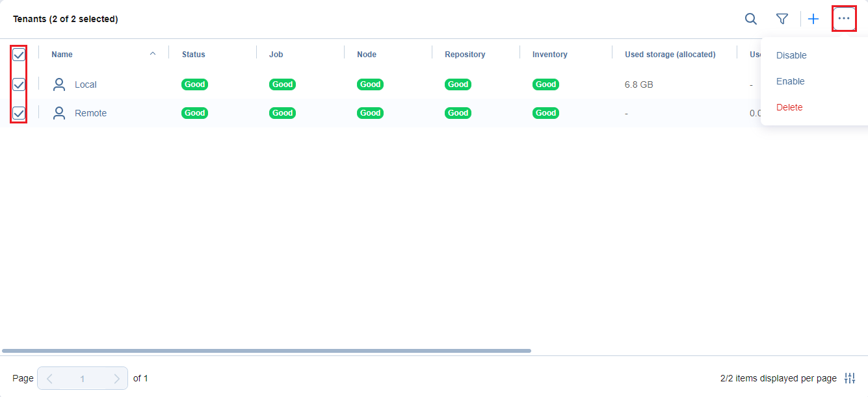
Task: Click the horizontal table scrollbar
Action: tap(267, 351)
